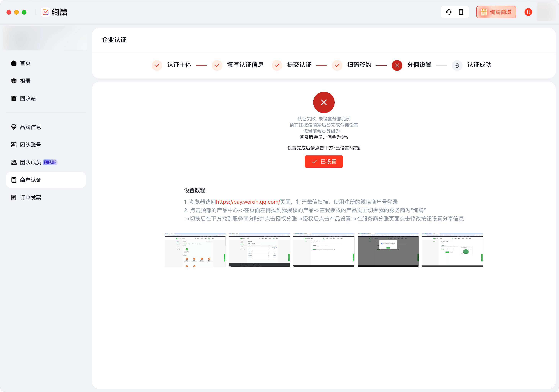The image size is (559, 392).
Task: Open the first tutorial screenshot thumbnail
Action: pyautogui.click(x=195, y=250)
